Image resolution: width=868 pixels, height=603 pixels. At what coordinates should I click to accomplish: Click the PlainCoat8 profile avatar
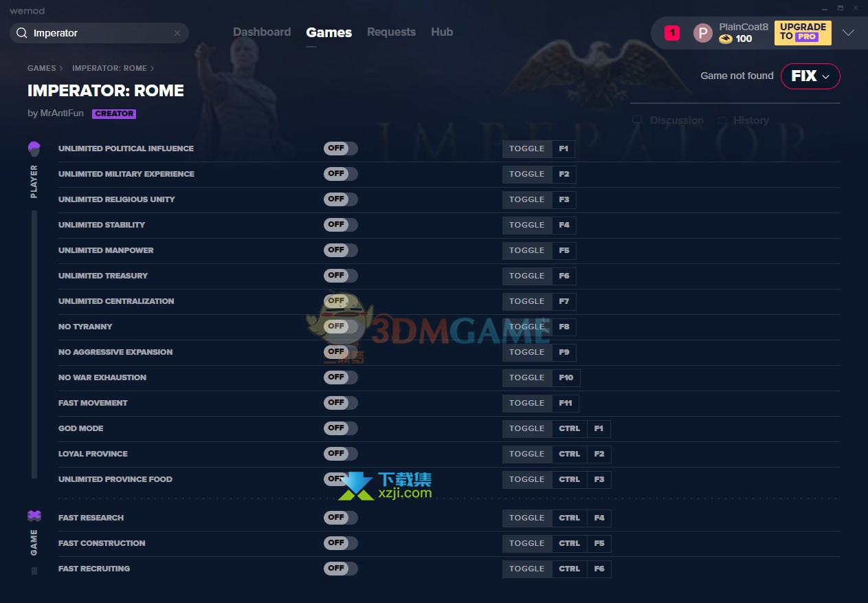coord(703,33)
